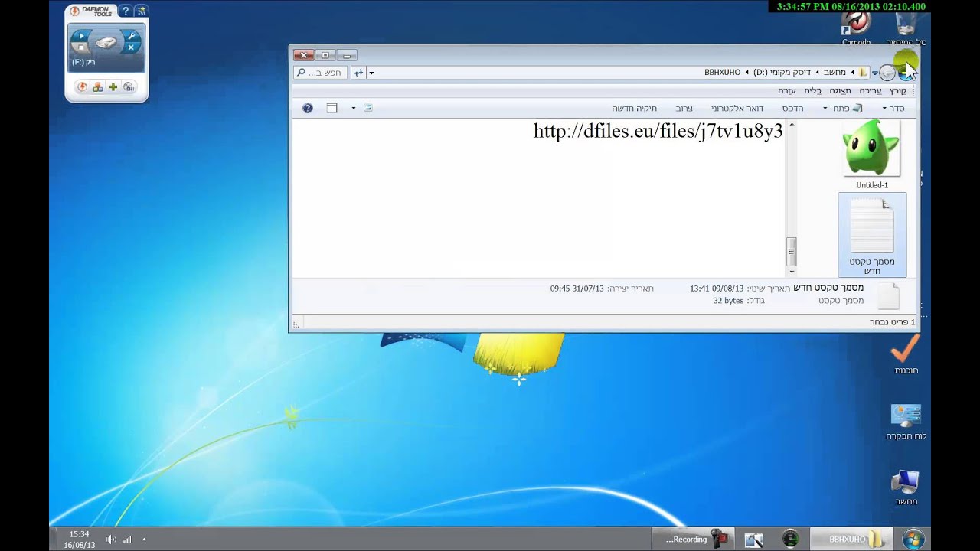Click the פתח (Open) toolbar button
The width and height of the screenshot is (980, 551).
[848, 109]
